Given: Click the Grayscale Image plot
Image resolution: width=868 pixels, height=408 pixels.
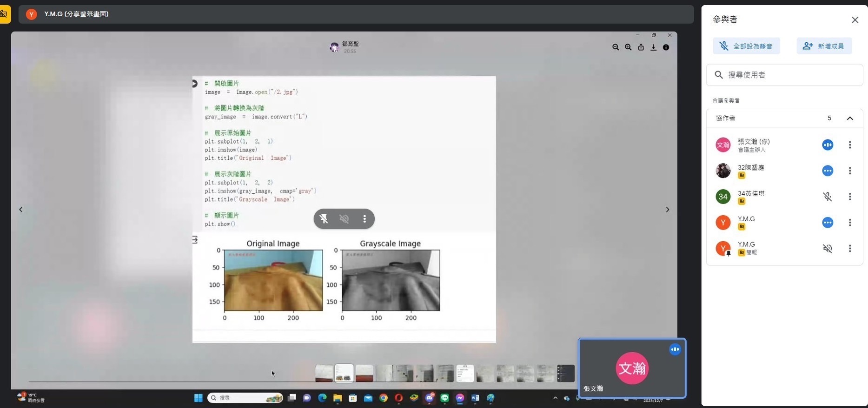Looking at the screenshot, I should pyautogui.click(x=391, y=280).
